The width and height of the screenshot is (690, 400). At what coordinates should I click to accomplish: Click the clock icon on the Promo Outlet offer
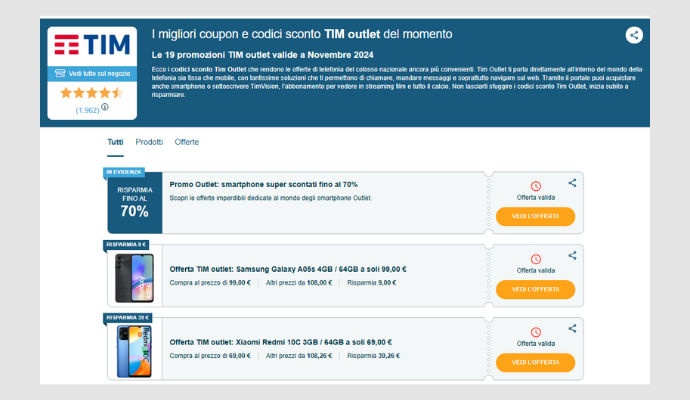coord(536,186)
